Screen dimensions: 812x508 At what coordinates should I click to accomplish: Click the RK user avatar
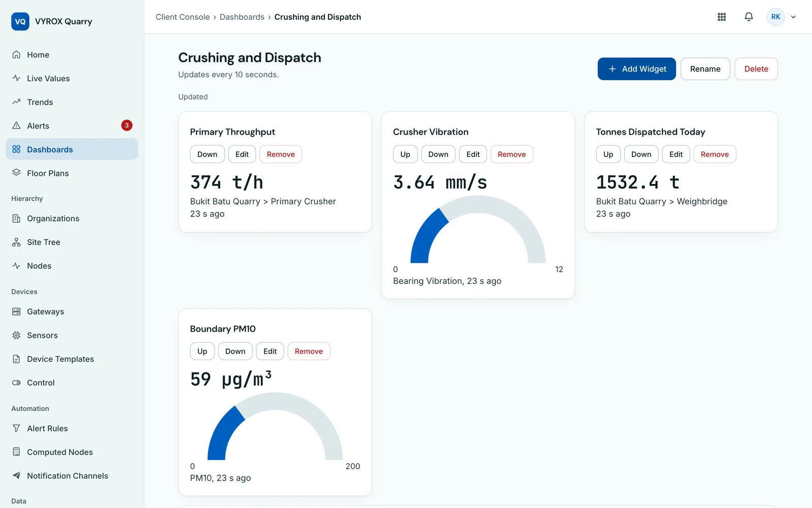[775, 17]
